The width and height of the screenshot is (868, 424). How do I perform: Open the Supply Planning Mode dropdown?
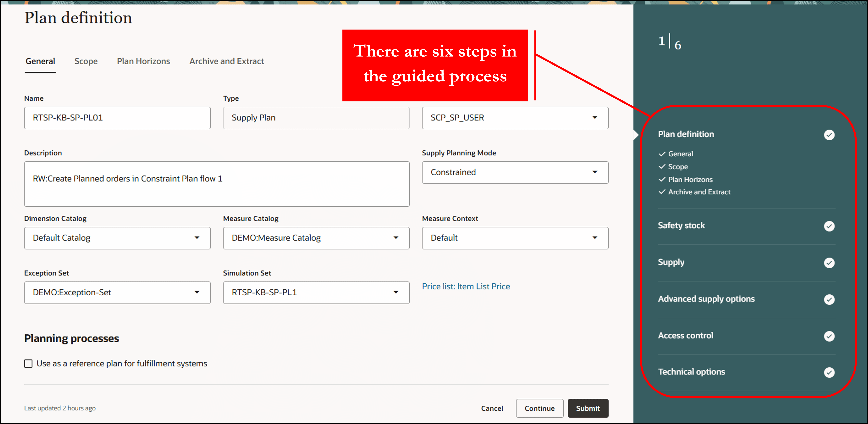(594, 172)
